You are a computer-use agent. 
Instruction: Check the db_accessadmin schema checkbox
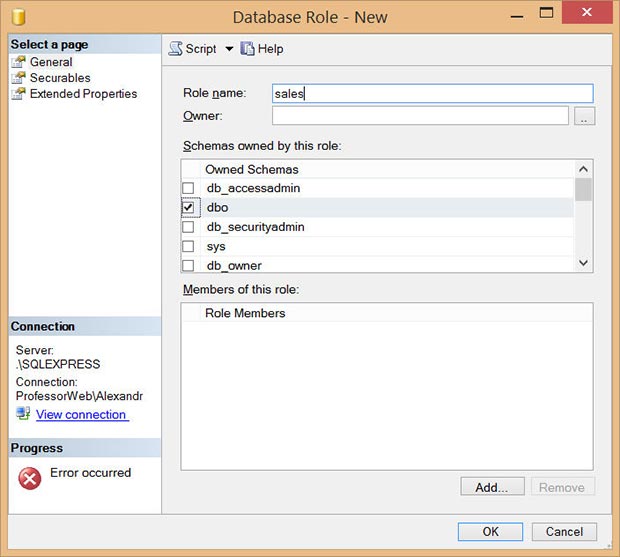(188, 188)
